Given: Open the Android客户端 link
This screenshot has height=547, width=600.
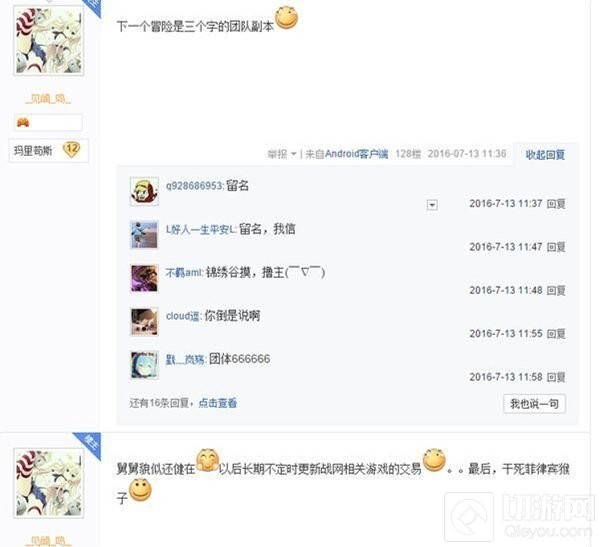Looking at the screenshot, I should [x=356, y=154].
